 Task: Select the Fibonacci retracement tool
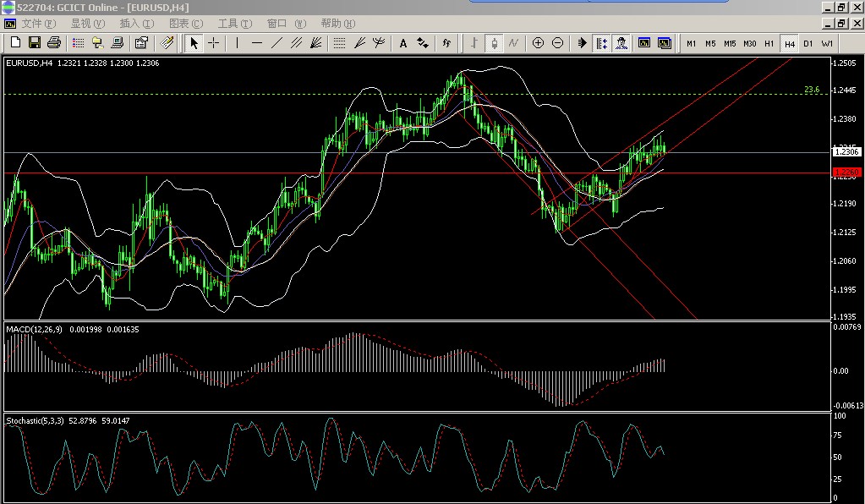[x=339, y=43]
